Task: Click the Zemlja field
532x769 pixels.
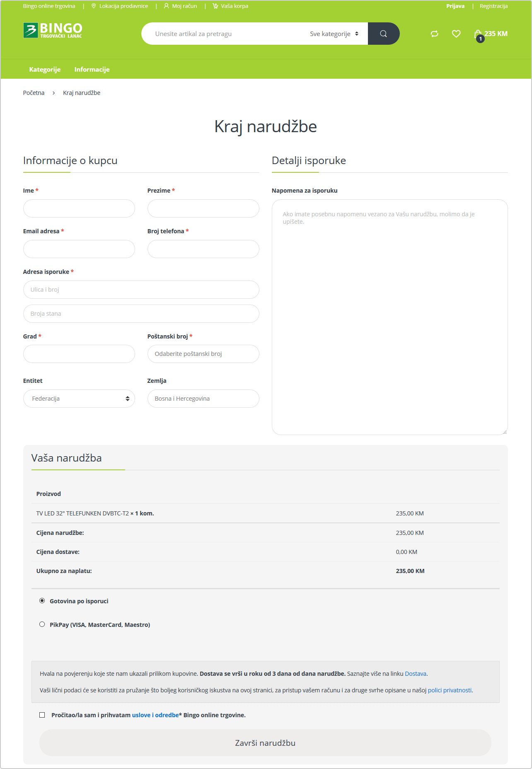Action: [x=203, y=399]
